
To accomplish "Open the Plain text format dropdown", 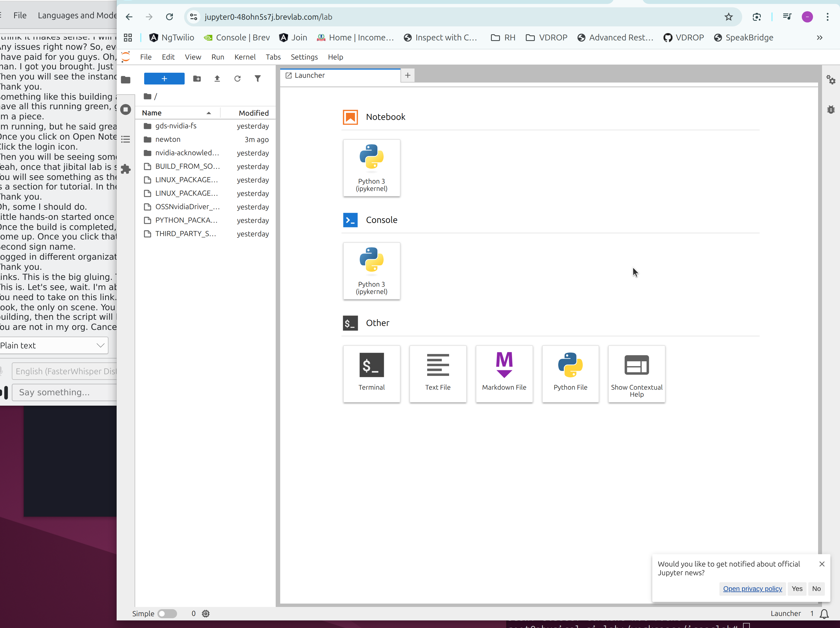I will coord(100,345).
